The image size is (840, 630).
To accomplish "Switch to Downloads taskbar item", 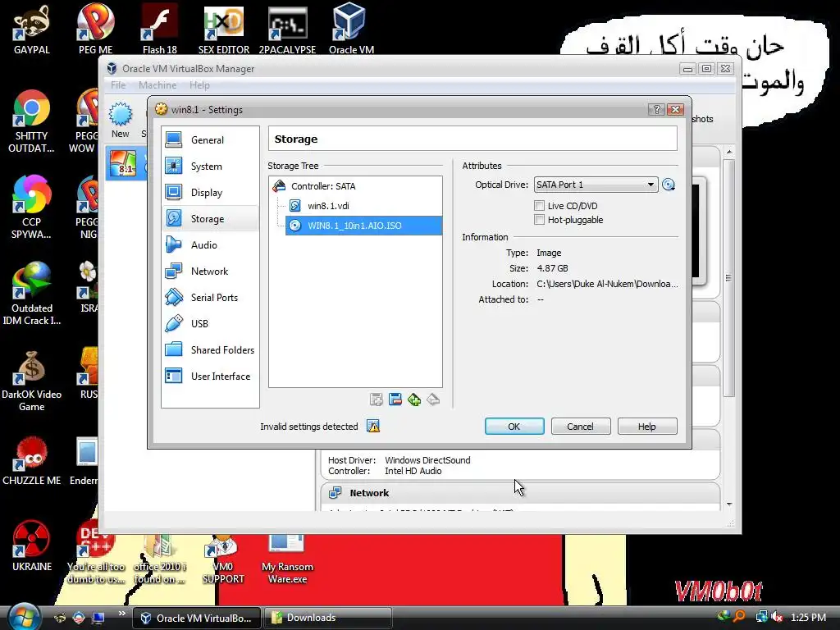I will [328, 619].
